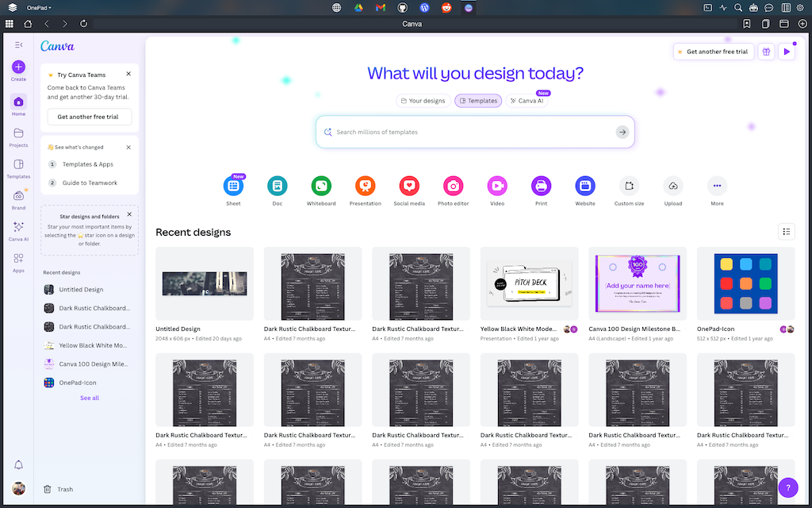The height and width of the screenshot is (508, 812).
Task: Open notifications bell
Action: coord(18,465)
